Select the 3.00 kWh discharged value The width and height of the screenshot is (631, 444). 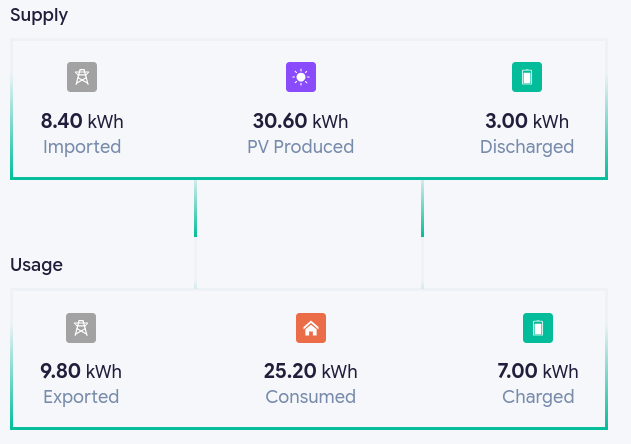527,121
